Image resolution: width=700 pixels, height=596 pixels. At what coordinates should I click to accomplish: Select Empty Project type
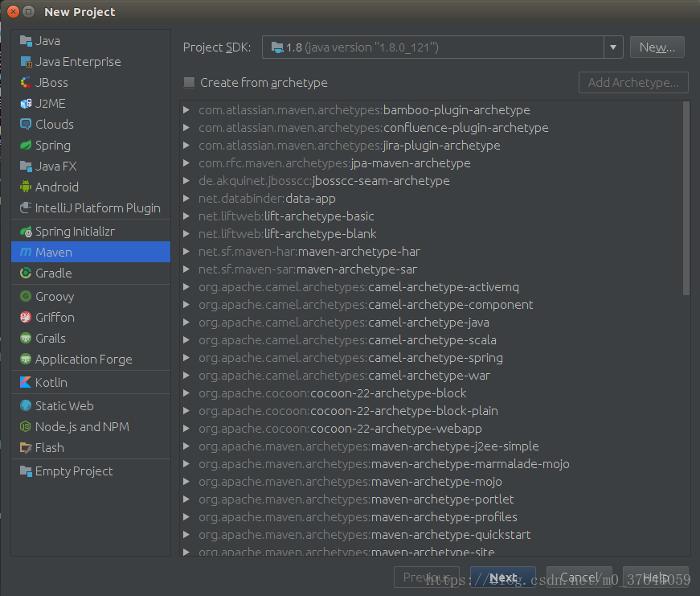pyautogui.click(x=91, y=471)
